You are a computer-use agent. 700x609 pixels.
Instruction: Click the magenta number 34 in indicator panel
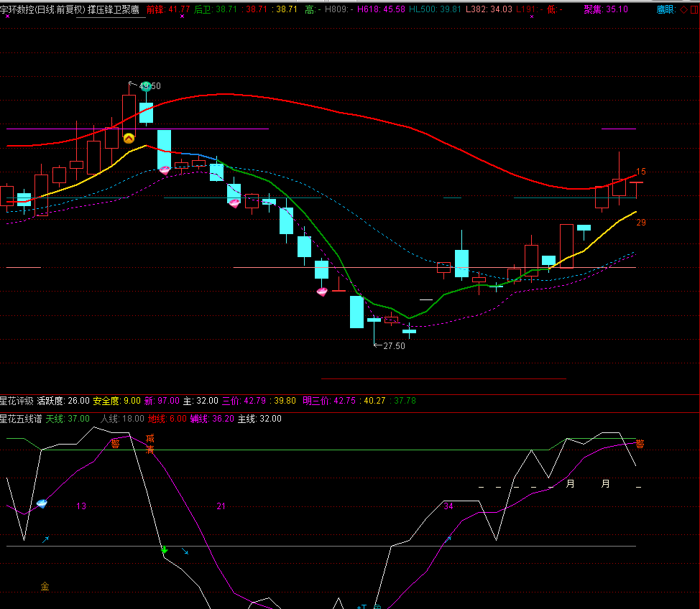(448, 506)
